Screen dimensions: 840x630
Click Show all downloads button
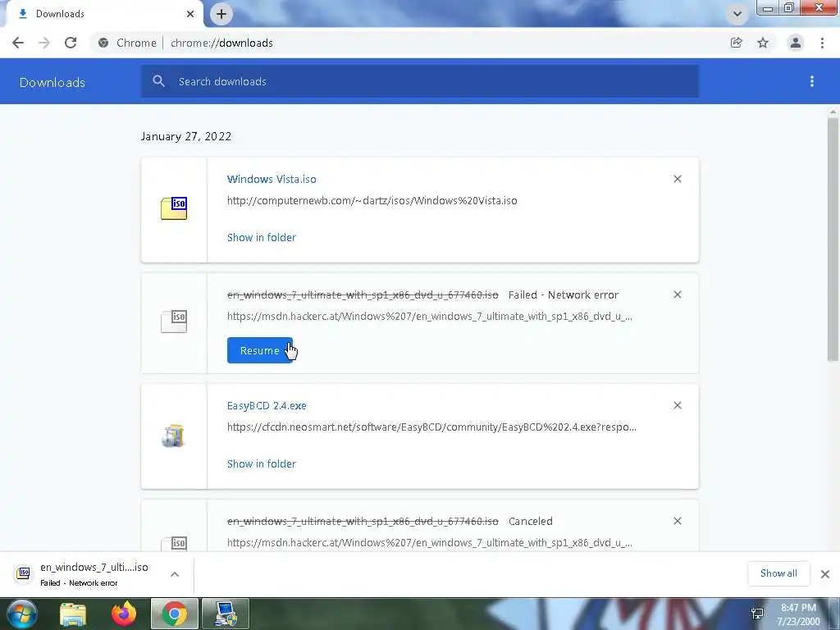779,573
